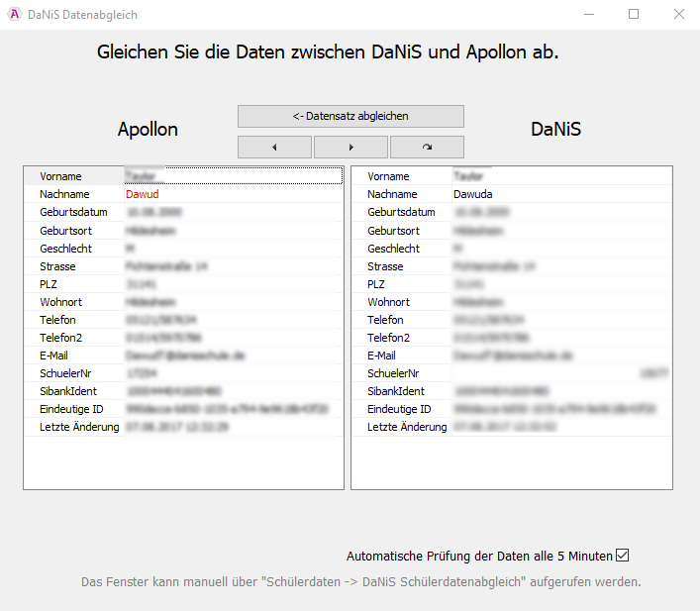
Task: Click the Apollon 'Nachname' row label
Action: point(64,194)
